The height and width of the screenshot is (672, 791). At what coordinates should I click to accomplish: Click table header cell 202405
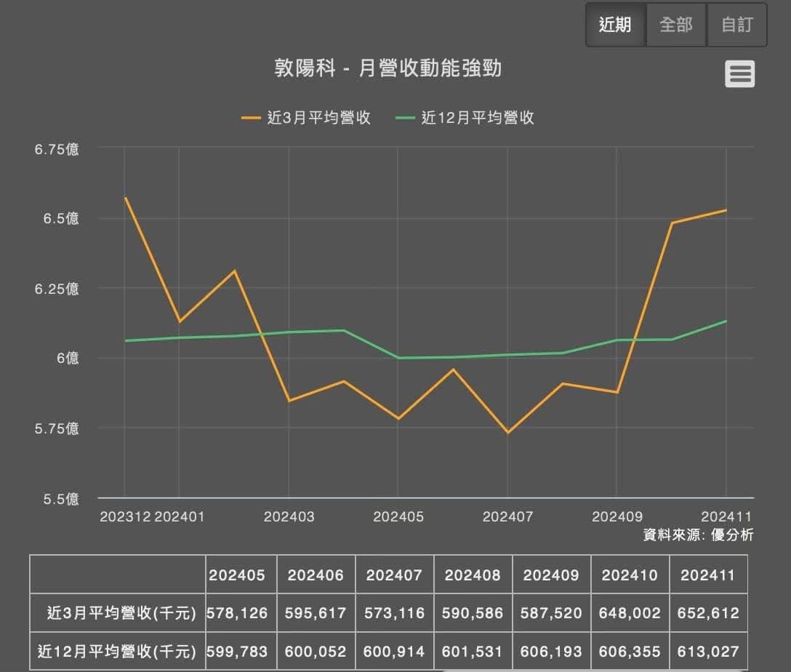(x=241, y=575)
